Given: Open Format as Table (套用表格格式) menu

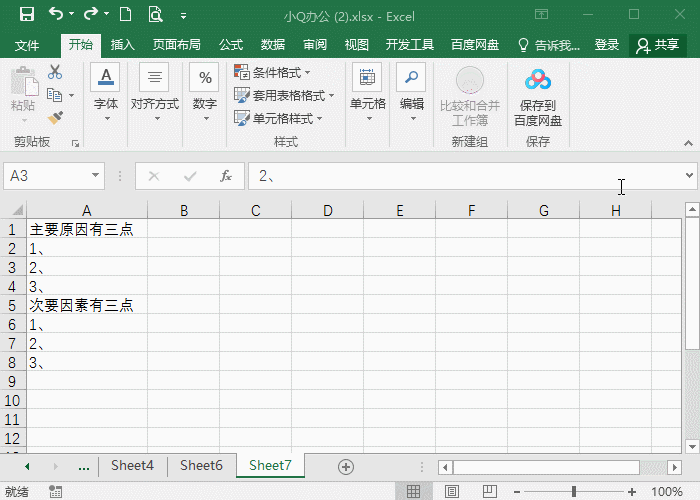Looking at the screenshot, I should pyautogui.click(x=284, y=95).
